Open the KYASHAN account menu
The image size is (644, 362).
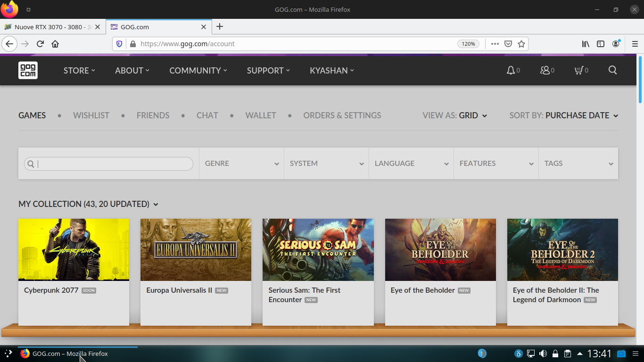tap(332, 70)
